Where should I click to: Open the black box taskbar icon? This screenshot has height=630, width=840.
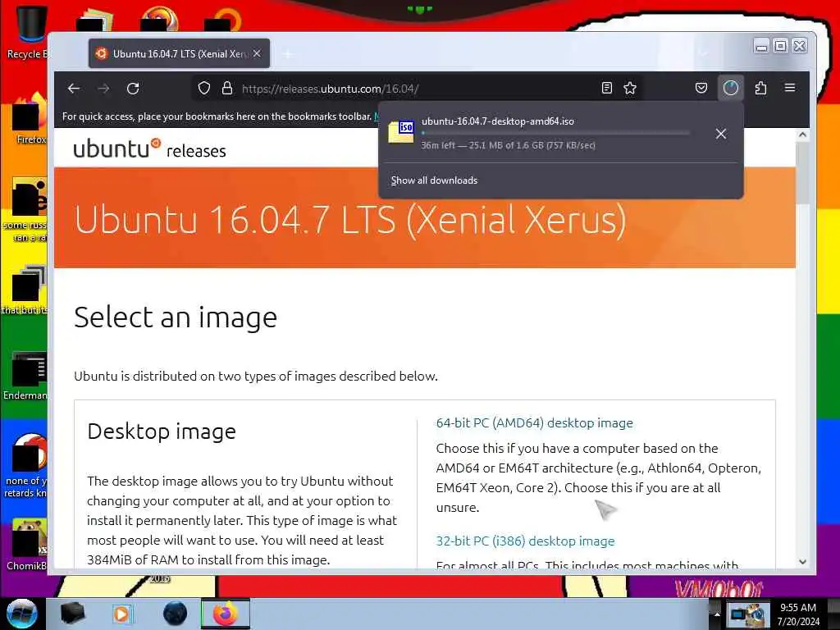pyautogui.click(x=72, y=614)
